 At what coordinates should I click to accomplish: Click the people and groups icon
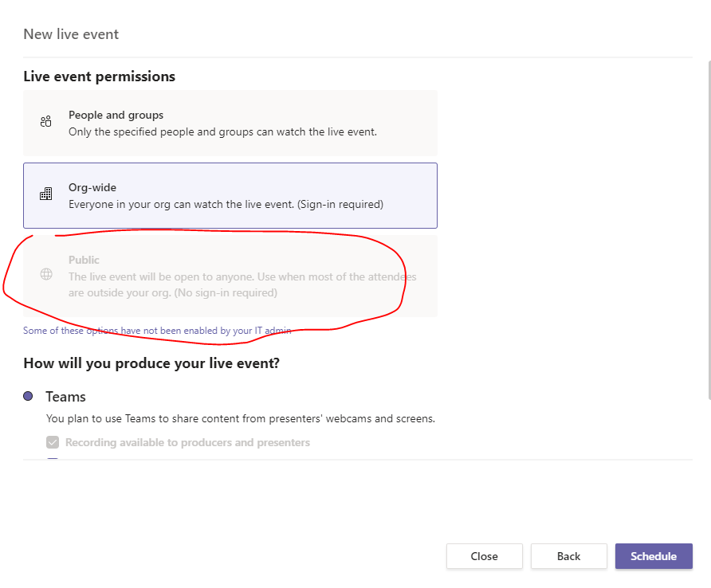[45, 122]
